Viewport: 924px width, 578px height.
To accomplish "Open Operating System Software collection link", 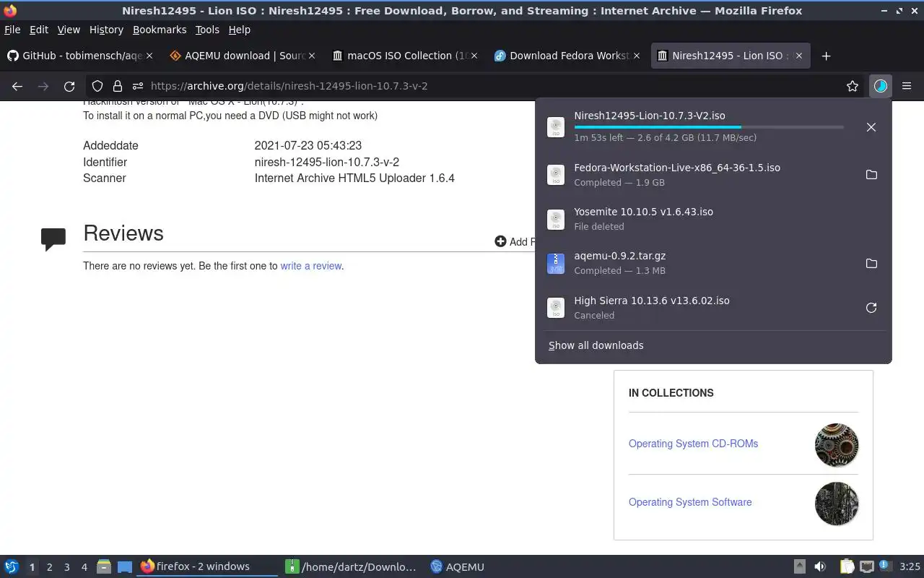I will [x=690, y=502].
